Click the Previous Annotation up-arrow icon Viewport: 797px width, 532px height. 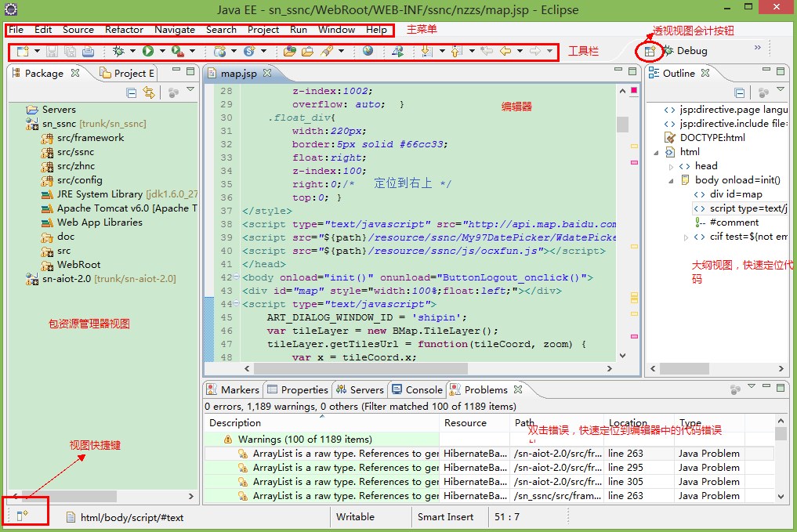pyautogui.click(x=456, y=51)
